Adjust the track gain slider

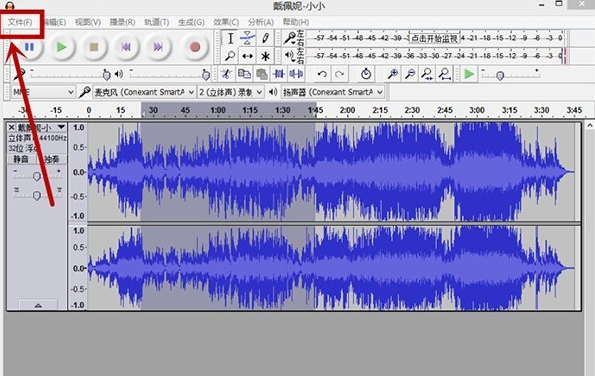pyautogui.click(x=37, y=175)
